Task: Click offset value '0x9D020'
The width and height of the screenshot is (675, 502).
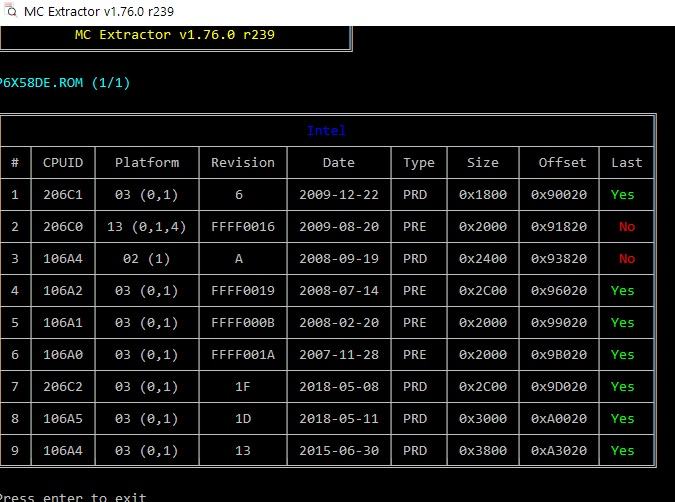Action: pyautogui.click(x=559, y=387)
